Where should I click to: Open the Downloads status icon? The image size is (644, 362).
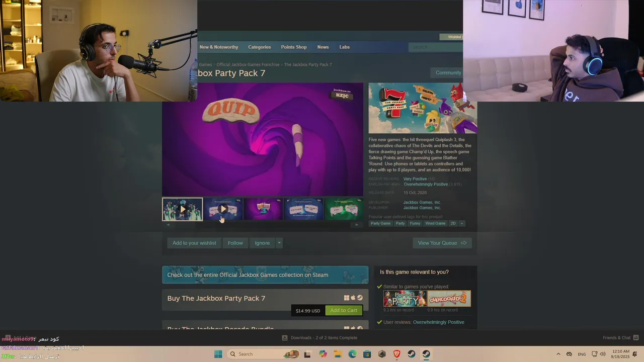(x=285, y=337)
